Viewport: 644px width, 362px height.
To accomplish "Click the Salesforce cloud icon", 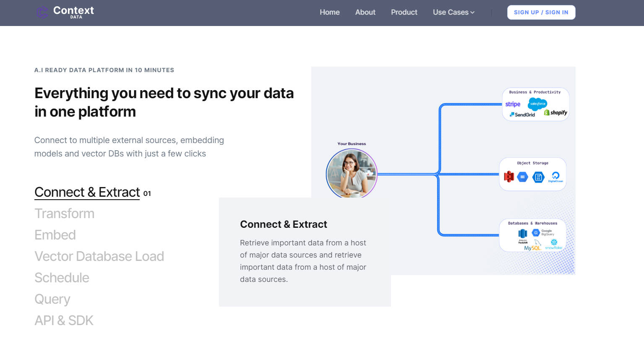I will tap(537, 104).
